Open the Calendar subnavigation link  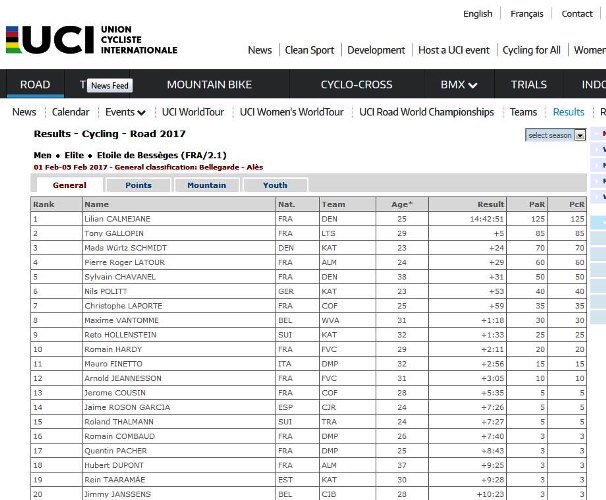click(x=70, y=112)
